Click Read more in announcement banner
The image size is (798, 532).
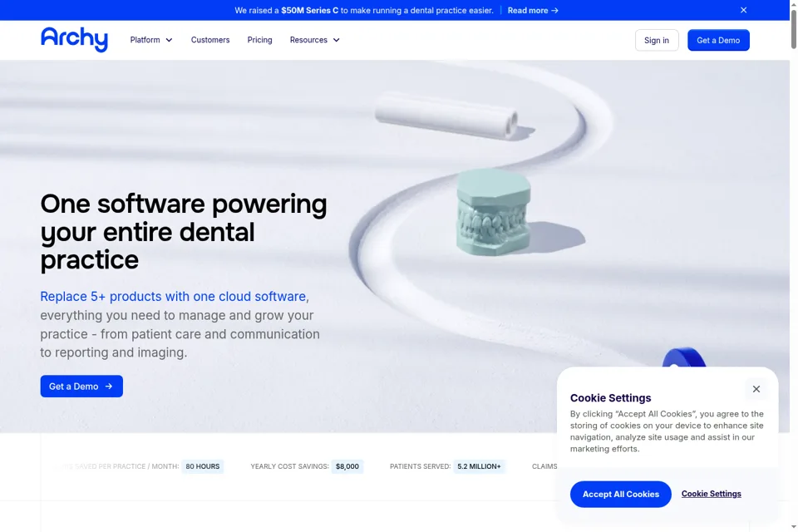click(533, 10)
